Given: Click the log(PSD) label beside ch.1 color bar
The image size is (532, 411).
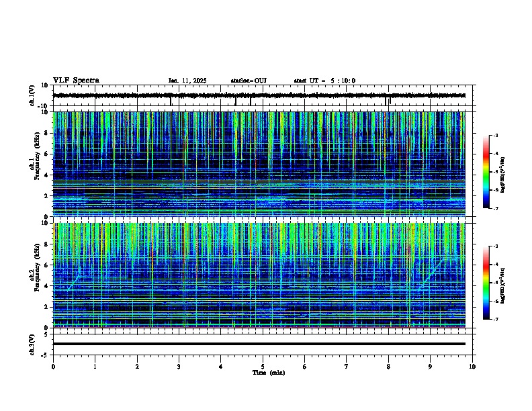Looking at the screenshot, I should pyautogui.click(x=503, y=175).
